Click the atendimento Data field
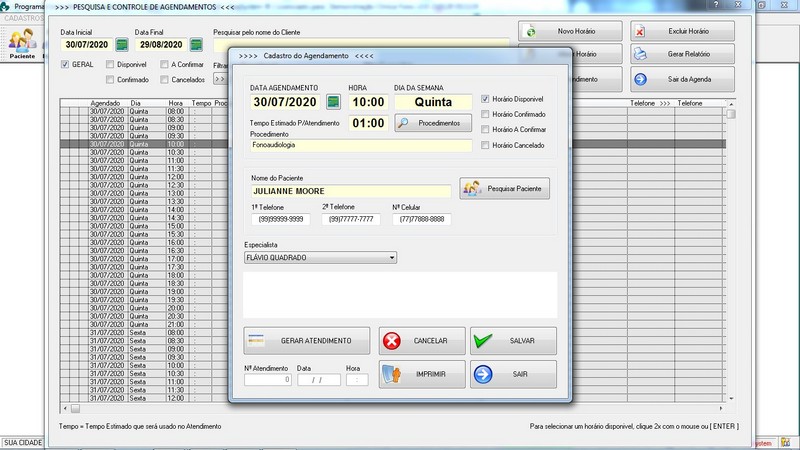Screen dimensions: 800x450 click(319, 380)
